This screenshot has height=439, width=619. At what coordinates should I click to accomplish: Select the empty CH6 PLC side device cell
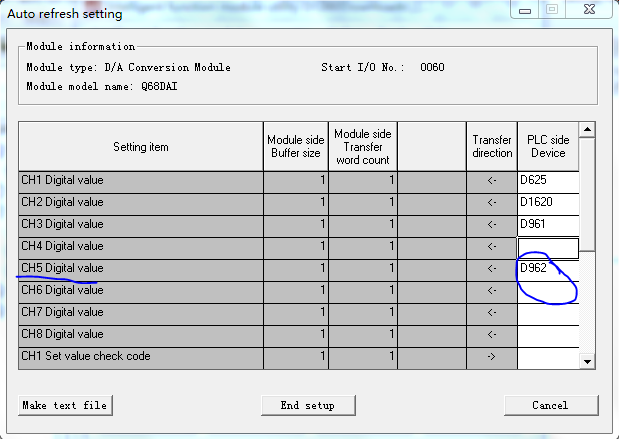point(548,291)
